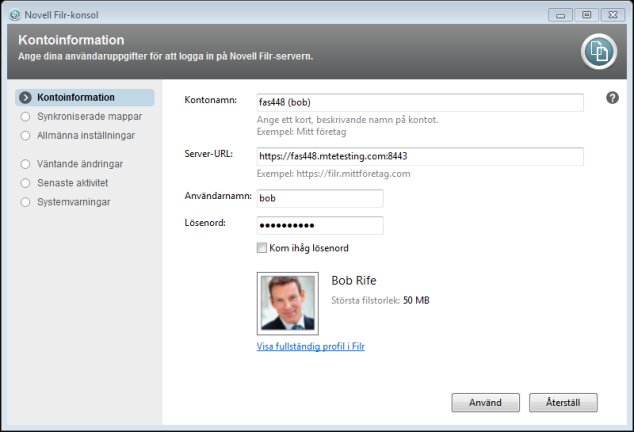Viewport: 634px width, 432px height.
Task: Show Senaste aktivitet page
Action: [72, 183]
